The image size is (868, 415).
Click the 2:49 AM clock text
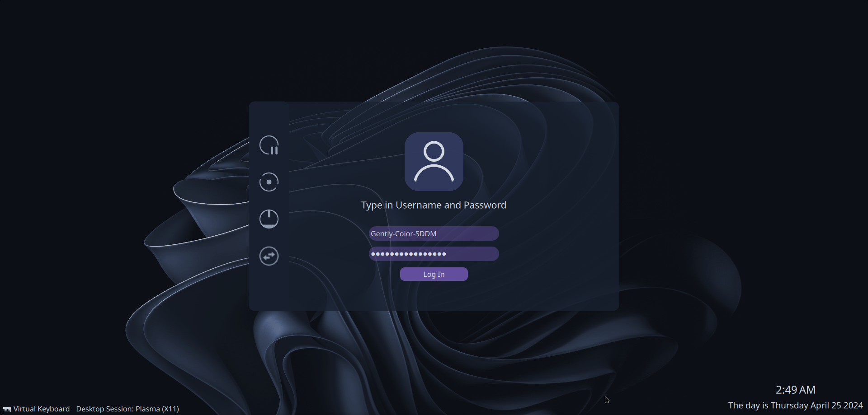pos(796,390)
